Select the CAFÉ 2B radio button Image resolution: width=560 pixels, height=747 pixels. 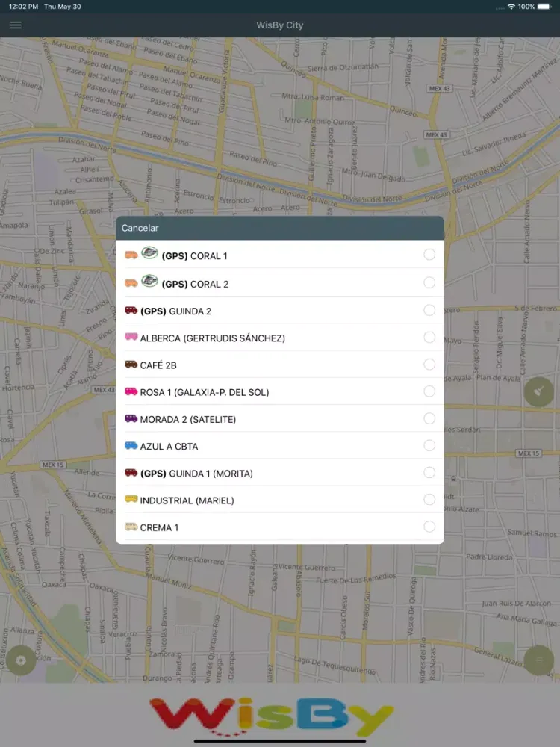click(429, 365)
